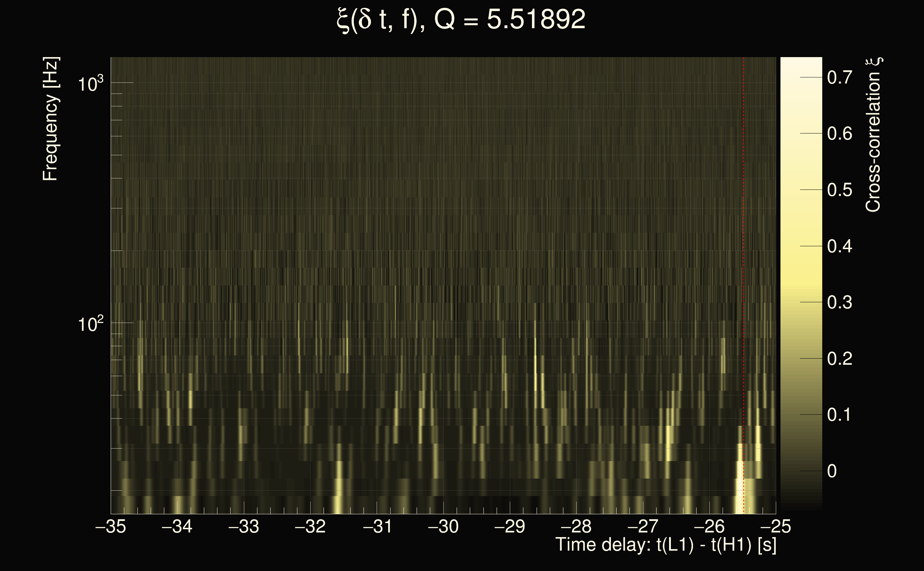This screenshot has height=571, width=924.
Task: Click the -30 x-axis tick label
Action: pyautogui.click(x=443, y=526)
